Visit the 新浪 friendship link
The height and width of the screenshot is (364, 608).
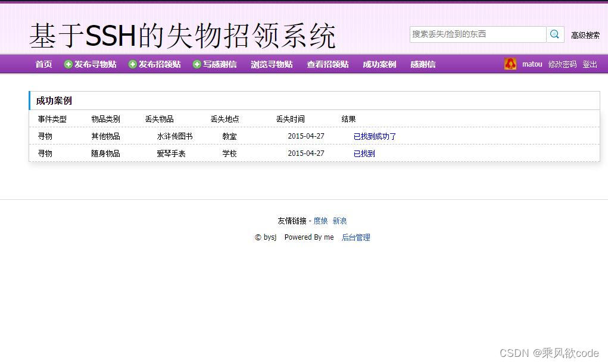(x=339, y=221)
